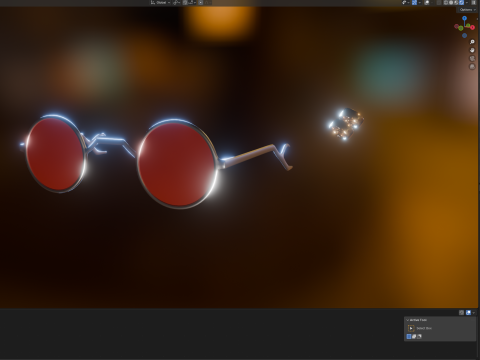
Task: Collapse the Active Tool panel
Action: pos(407,320)
